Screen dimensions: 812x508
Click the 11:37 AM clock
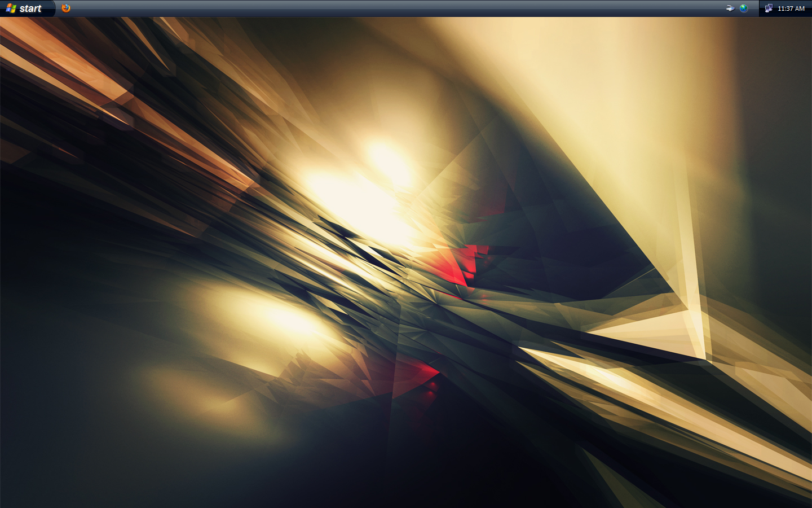point(791,8)
